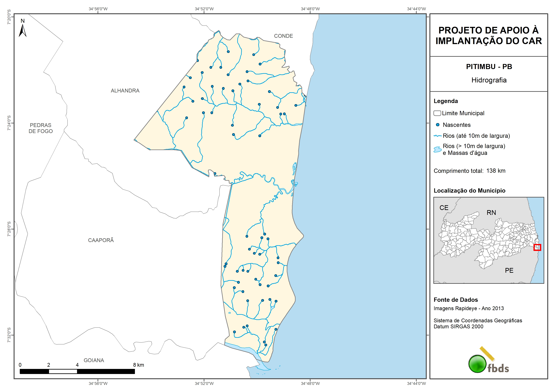
Task: Click the red locator square in inset map
Action: tap(537, 247)
